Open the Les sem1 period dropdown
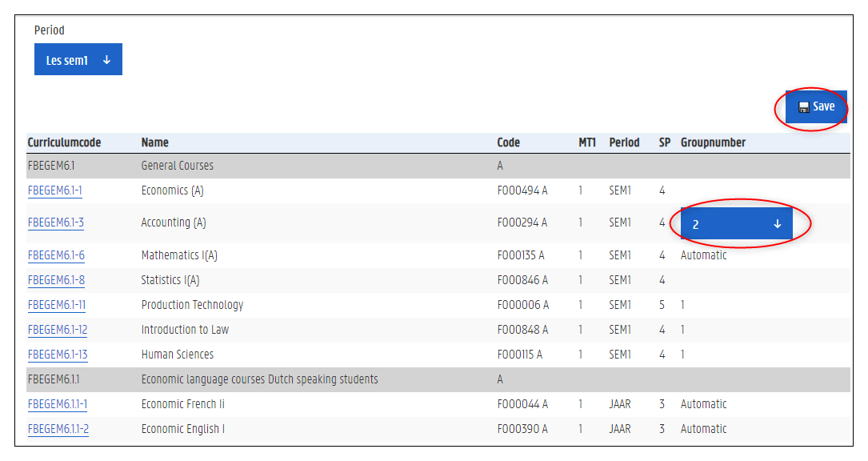 pyautogui.click(x=78, y=60)
